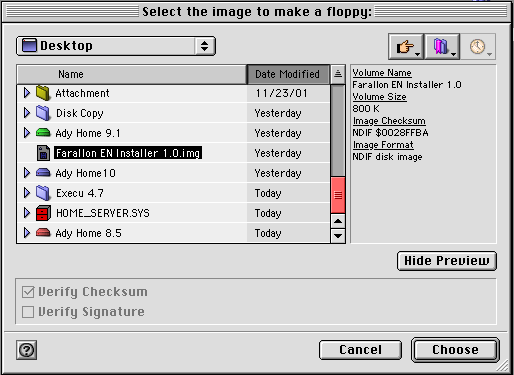Screen dimensions: 514x375
Task: Sort by the Date Modified column header
Action: click(288, 74)
